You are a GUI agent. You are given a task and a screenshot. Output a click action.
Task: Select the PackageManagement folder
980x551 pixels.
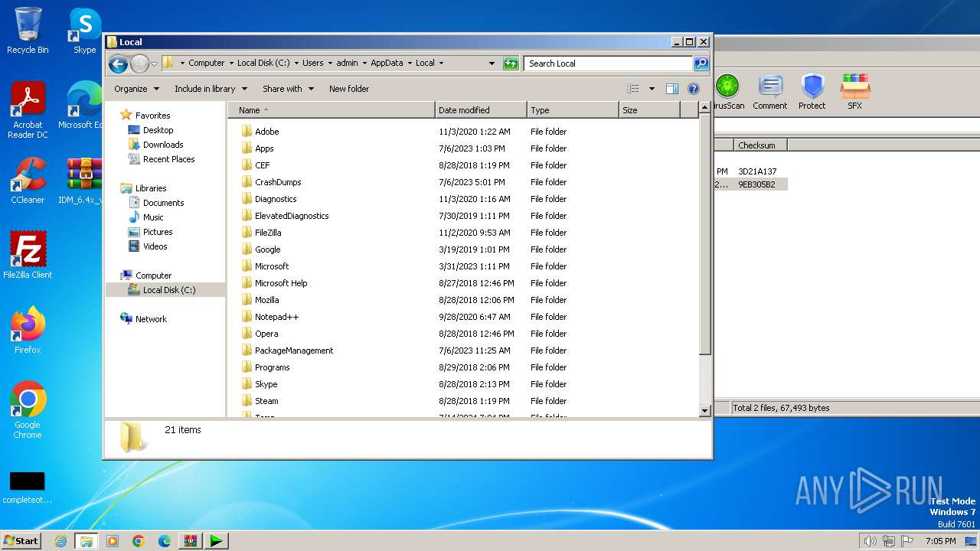[x=294, y=350]
